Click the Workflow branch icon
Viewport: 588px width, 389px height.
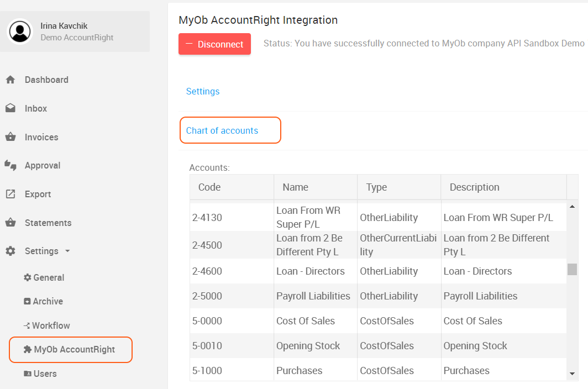tap(27, 325)
